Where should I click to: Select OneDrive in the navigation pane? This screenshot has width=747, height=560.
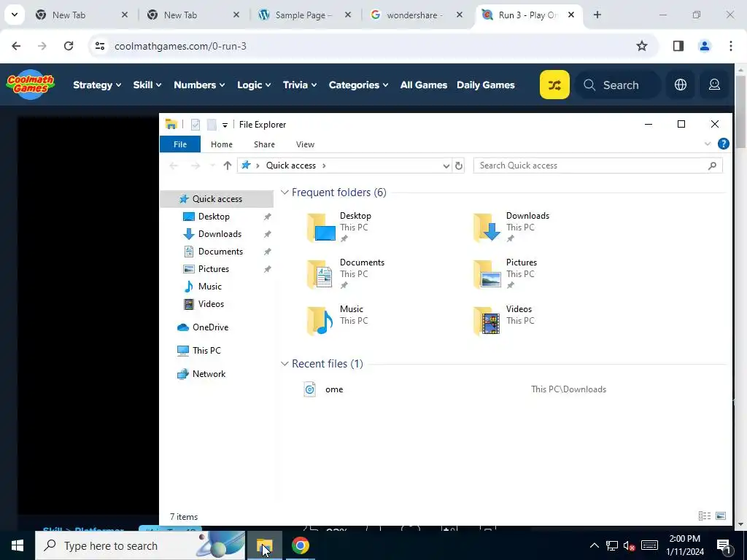[x=210, y=327]
